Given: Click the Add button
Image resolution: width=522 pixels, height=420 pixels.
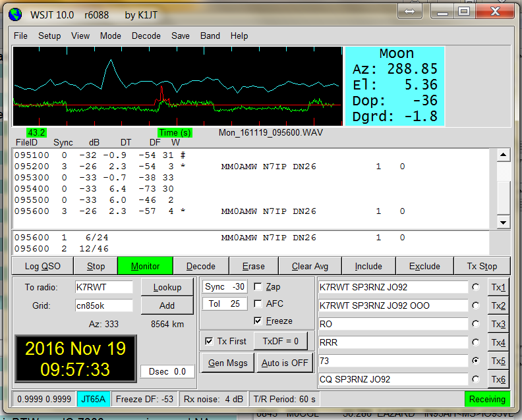Looking at the screenshot, I should point(167,305).
